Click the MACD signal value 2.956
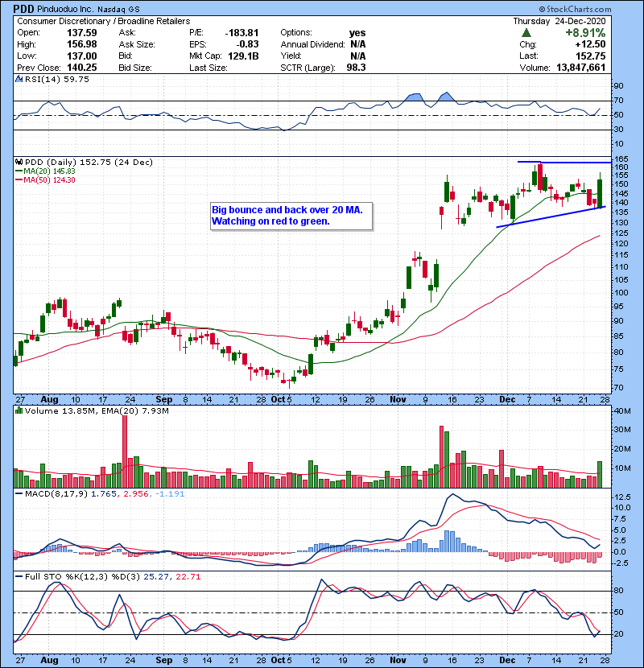The width and height of the screenshot is (644, 668). pos(136,494)
